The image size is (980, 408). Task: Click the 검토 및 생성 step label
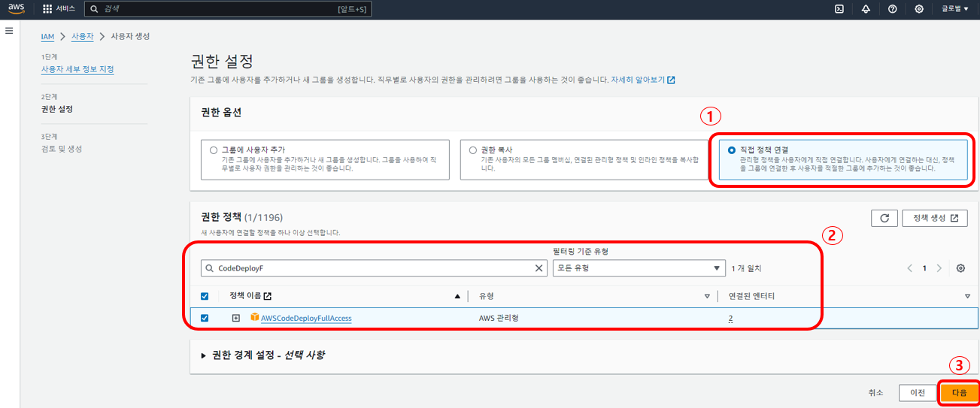pos(62,149)
